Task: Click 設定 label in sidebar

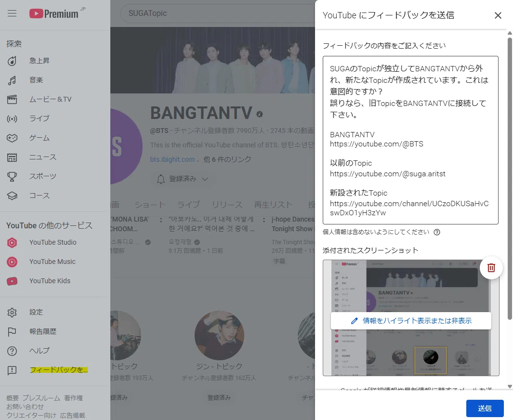Action: (x=36, y=313)
